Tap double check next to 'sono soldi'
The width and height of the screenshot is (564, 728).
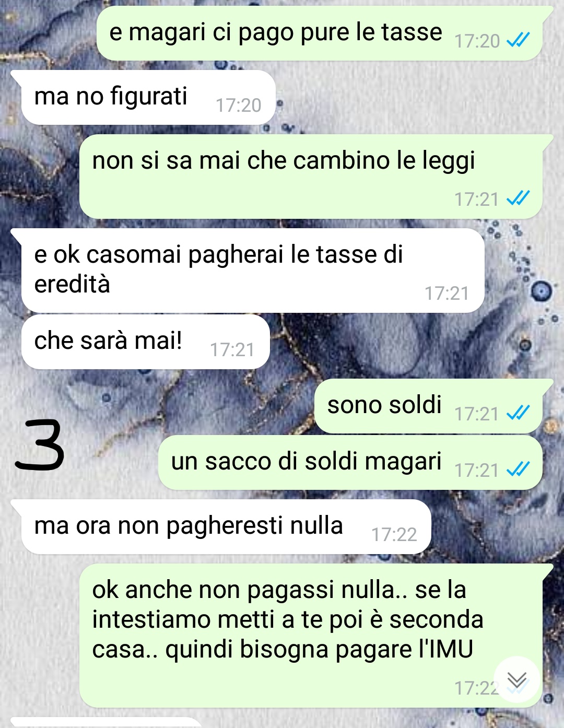(519, 413)
